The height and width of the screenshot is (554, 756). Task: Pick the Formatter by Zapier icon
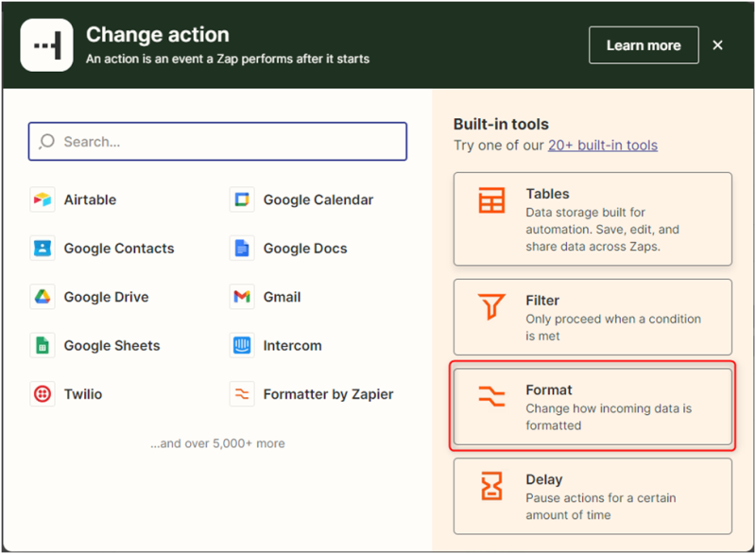242,394
